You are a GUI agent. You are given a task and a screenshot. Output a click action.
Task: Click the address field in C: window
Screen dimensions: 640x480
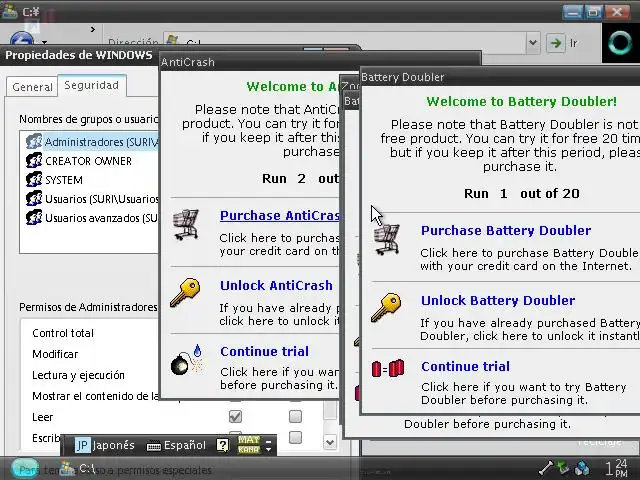[345, 43]
